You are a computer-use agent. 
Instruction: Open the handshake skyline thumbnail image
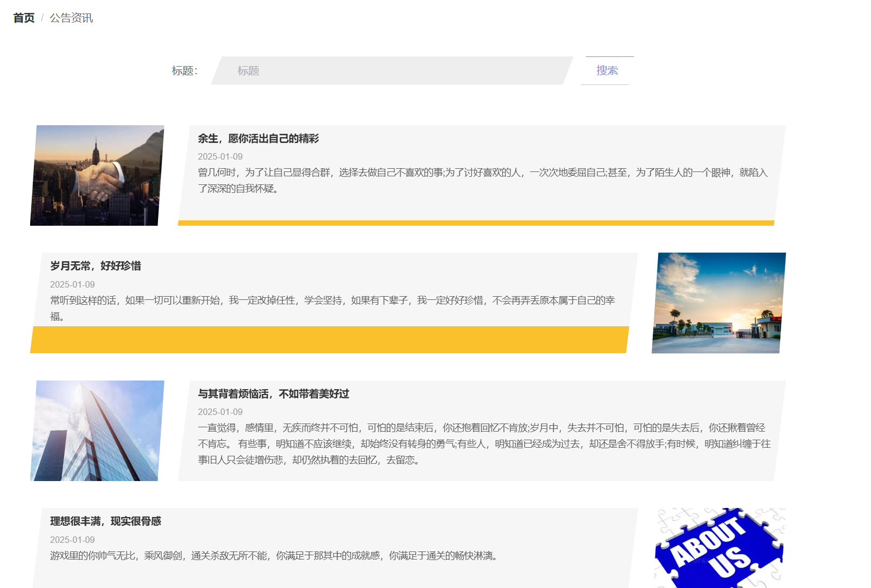tap(97, 175)
